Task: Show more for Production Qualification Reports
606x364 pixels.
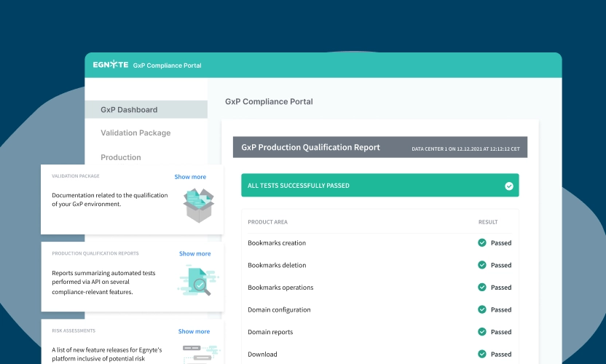Action: (194, 254)
